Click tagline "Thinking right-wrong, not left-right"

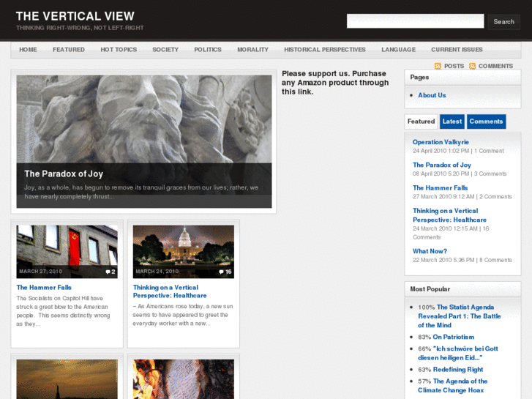tap(80, 28)
